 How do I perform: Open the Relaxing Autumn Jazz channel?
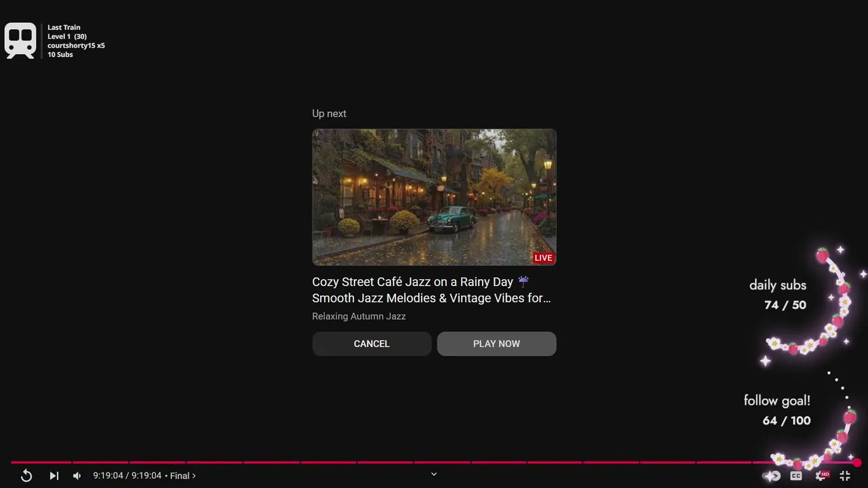click(x=359, y=317)
